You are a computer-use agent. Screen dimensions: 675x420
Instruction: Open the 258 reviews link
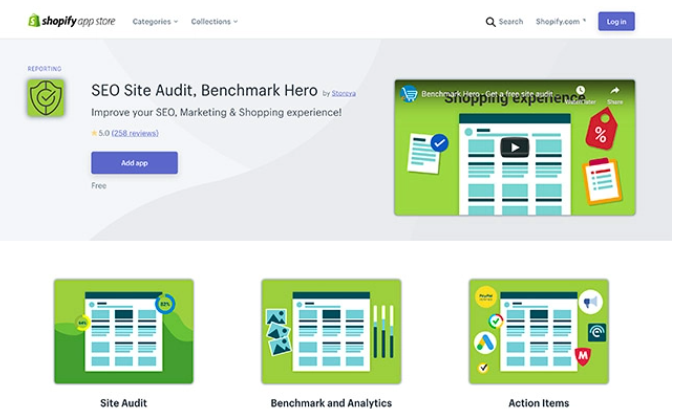[135, 133]
